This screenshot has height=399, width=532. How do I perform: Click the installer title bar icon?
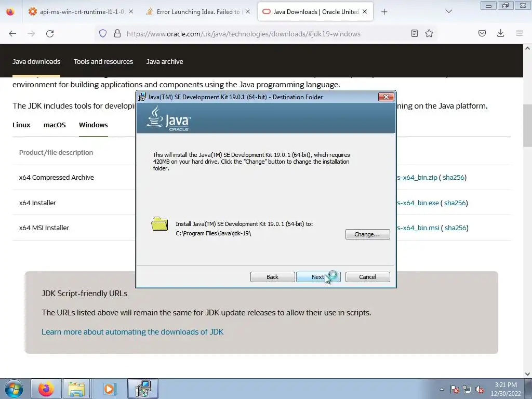[x=142, y=97]
